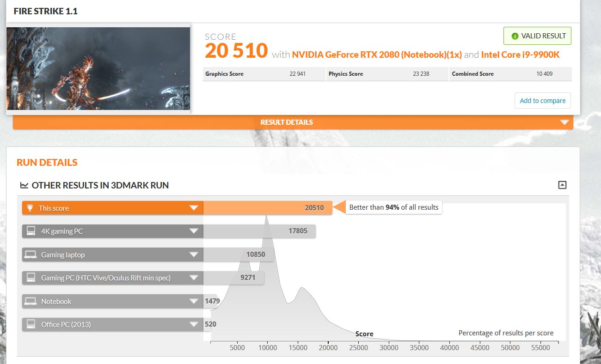Click the Add to compare button
Screen dimensions: 601x364
tap(543, 100)
